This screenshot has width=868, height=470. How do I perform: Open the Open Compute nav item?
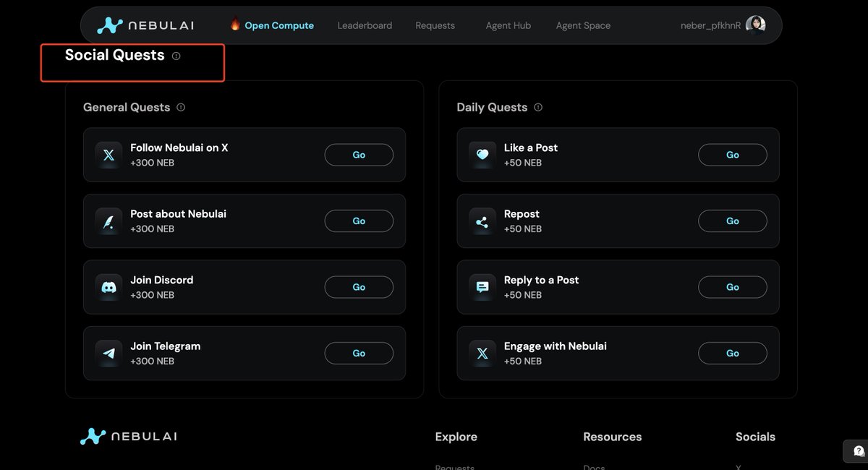[279, 25]
